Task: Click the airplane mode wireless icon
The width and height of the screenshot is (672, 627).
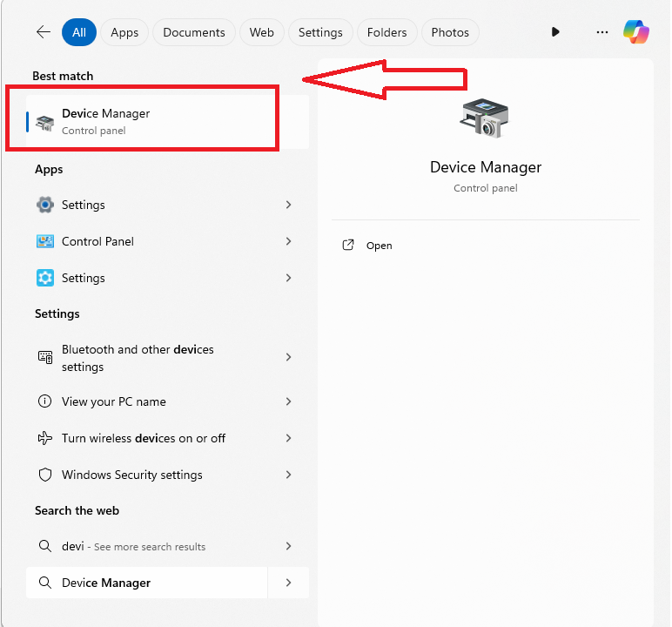Action: coord(45,438)
